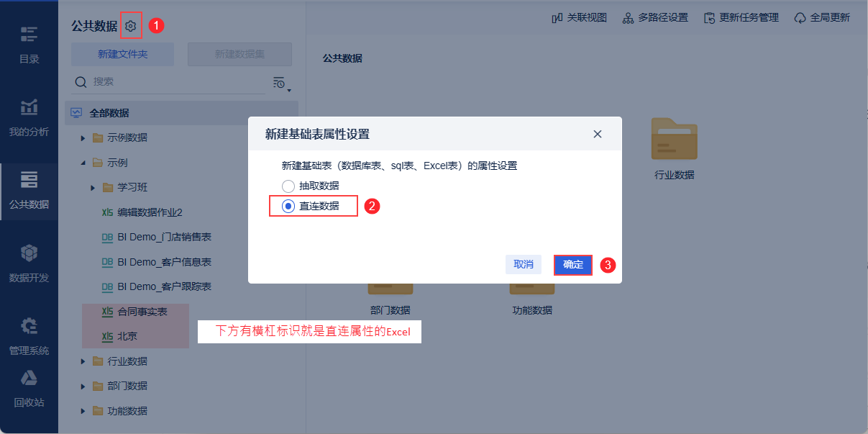The image size is (868, 434).
Task: Expand the 示例数据 folder arrow
Action: click(83, 137)
